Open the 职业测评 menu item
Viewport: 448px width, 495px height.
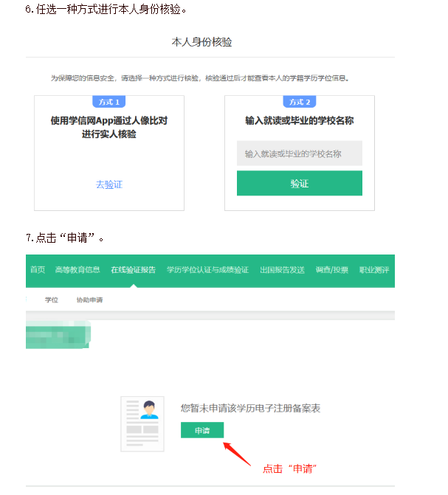[374, 269]
